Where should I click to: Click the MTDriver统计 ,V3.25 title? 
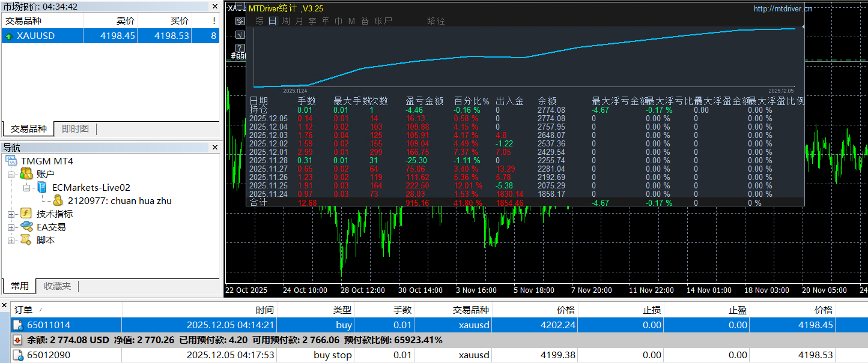pos(286,9)
